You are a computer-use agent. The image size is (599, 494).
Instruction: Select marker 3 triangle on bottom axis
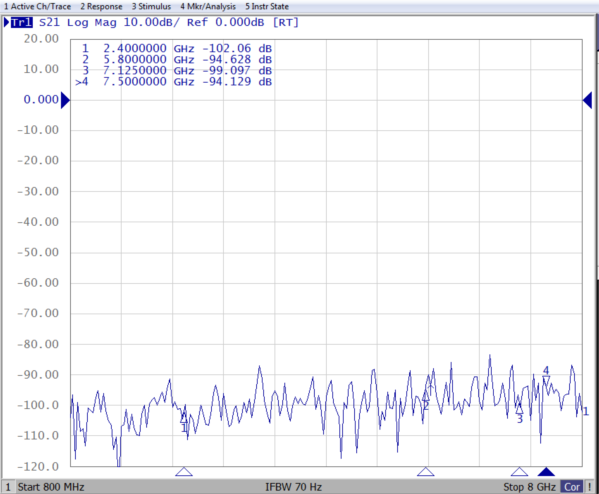[520, 471]
